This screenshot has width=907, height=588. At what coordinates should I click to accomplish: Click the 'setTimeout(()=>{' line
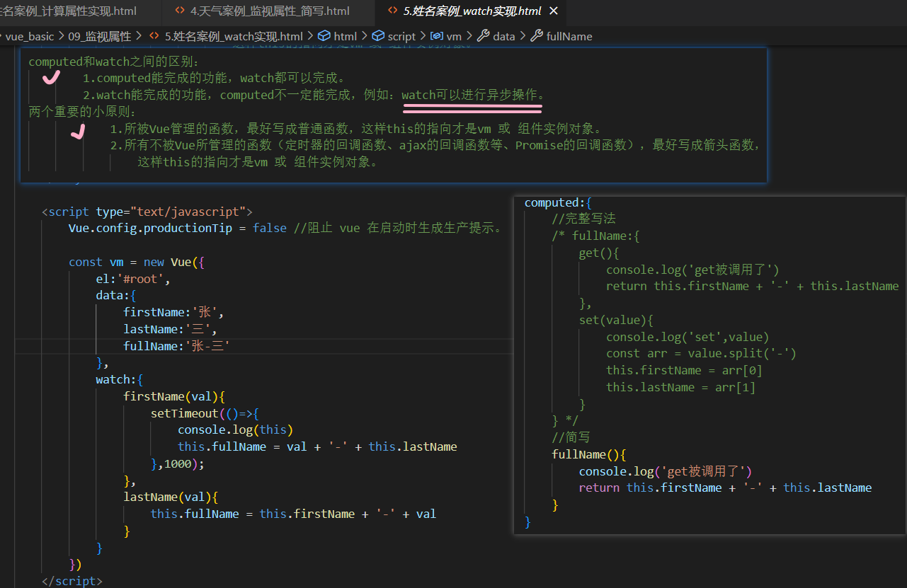(x=205, y=413)
